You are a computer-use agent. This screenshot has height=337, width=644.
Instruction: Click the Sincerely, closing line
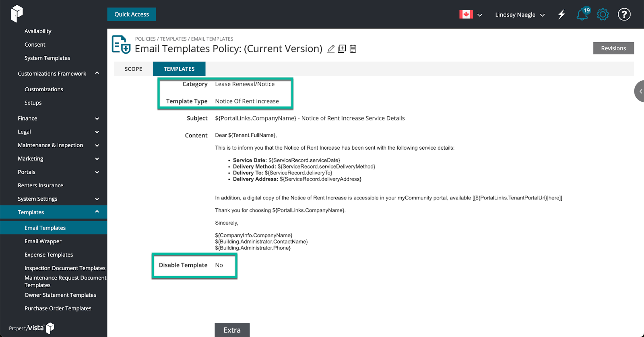point(227,223)
